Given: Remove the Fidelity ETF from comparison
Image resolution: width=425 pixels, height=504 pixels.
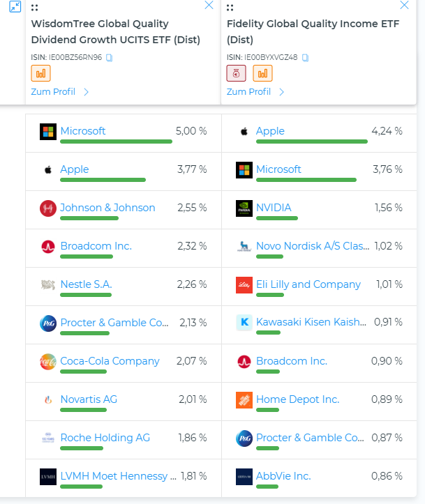Looking at the screenshot, I should coord(404,6).
